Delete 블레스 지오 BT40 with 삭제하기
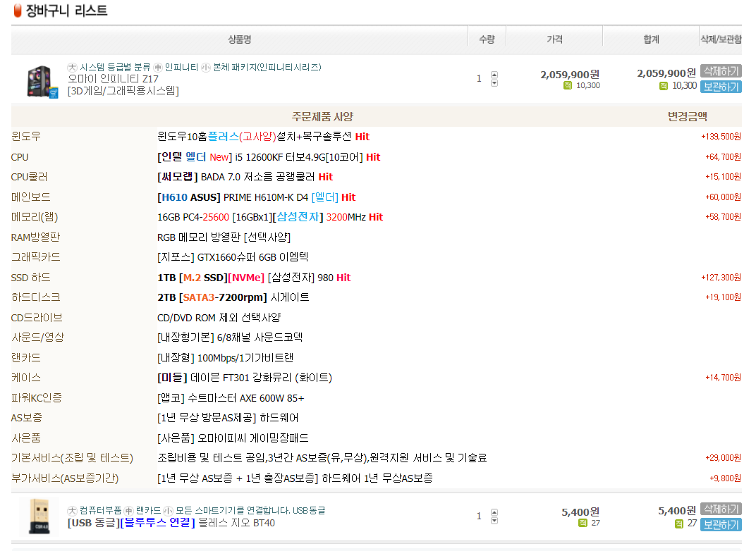Screen dimensions: 756x551 (x=721, y=509)
